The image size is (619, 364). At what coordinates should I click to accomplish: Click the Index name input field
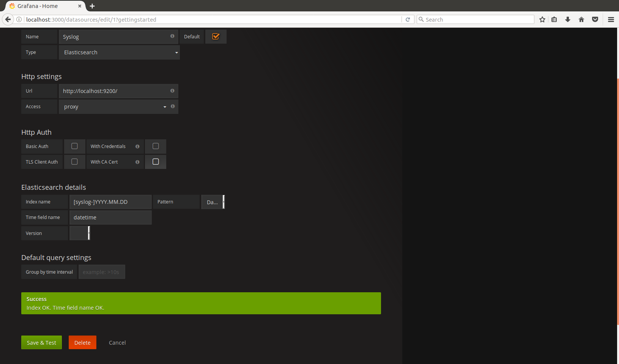(x=110, y=202)
